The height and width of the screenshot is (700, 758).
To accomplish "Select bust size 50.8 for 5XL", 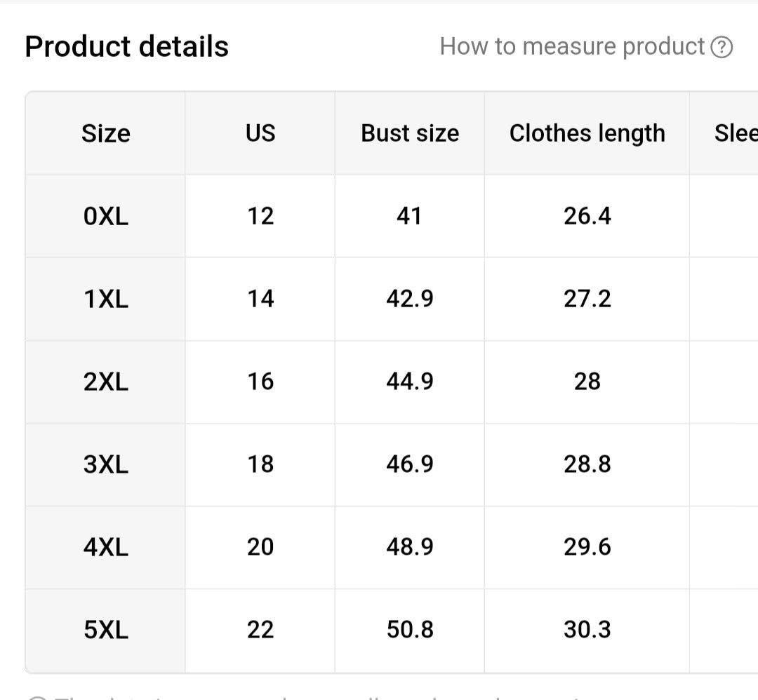I will [x=410, y=630].
